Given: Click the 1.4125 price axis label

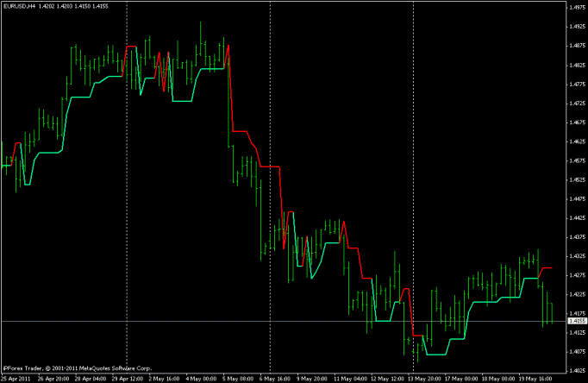Looking at the screenshot, I should [577, 332].
